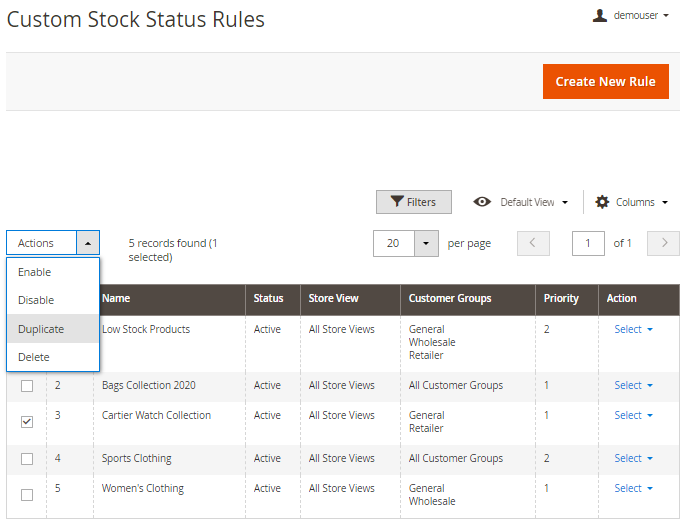Choose Duplicate from the Actions menu
The height and width of the screenshot is (525, 685).
pyautogui.click(x=41, y=329)
